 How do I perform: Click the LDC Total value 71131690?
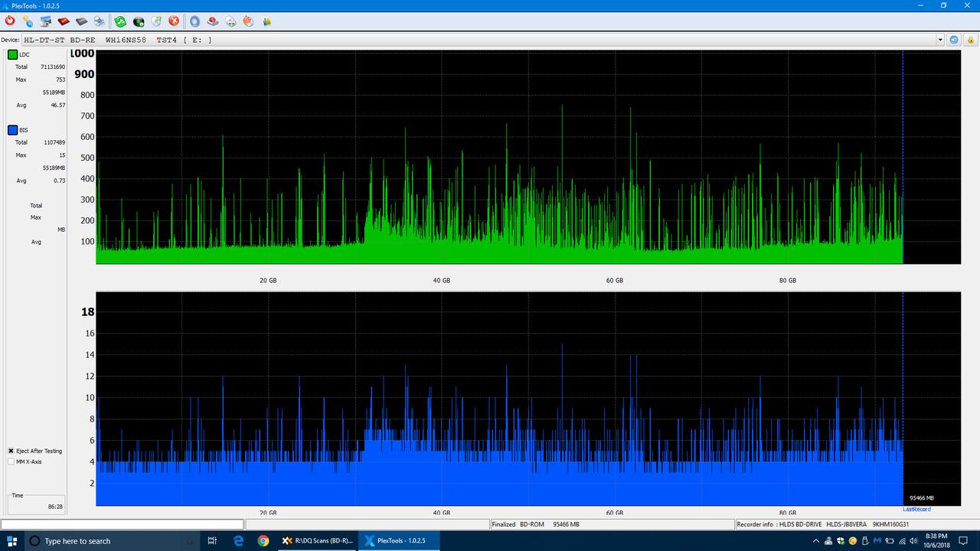(53, 67)
